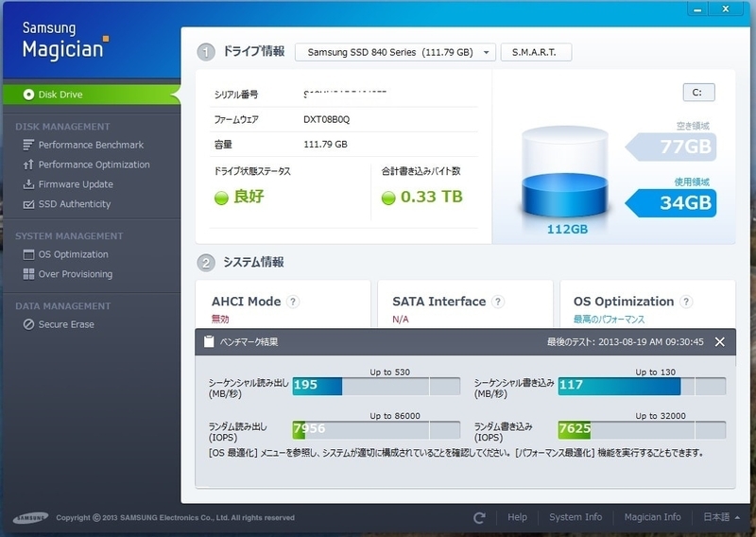This screenshot has height=537, width=756.
Task: Open Firmware Update
Action: point(76,184)
